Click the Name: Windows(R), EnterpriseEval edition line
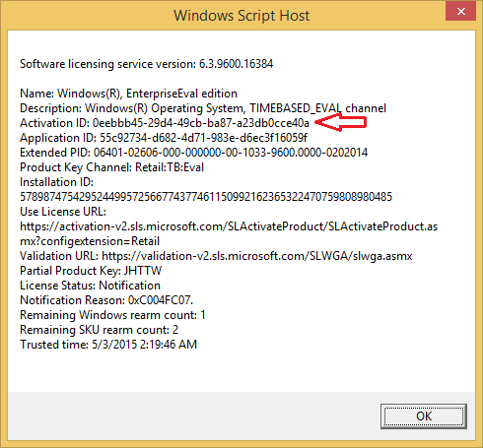 coord(128,94)
